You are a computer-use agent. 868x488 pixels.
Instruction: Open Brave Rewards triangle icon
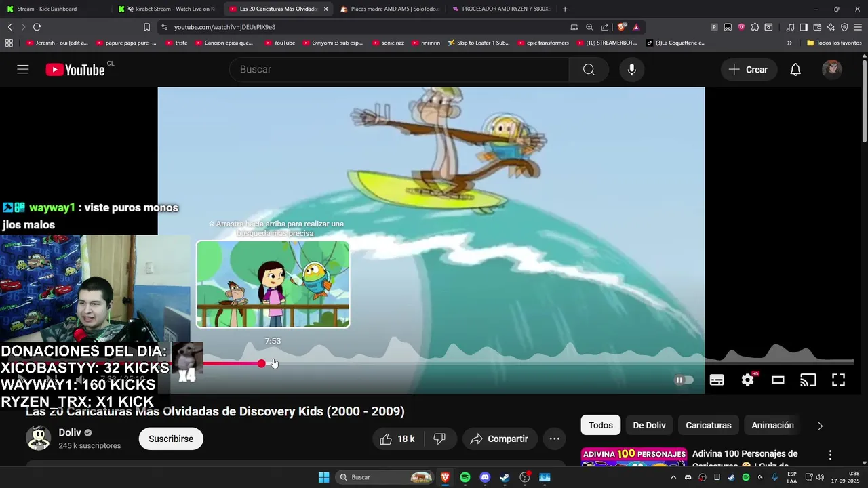click(636, 27)
